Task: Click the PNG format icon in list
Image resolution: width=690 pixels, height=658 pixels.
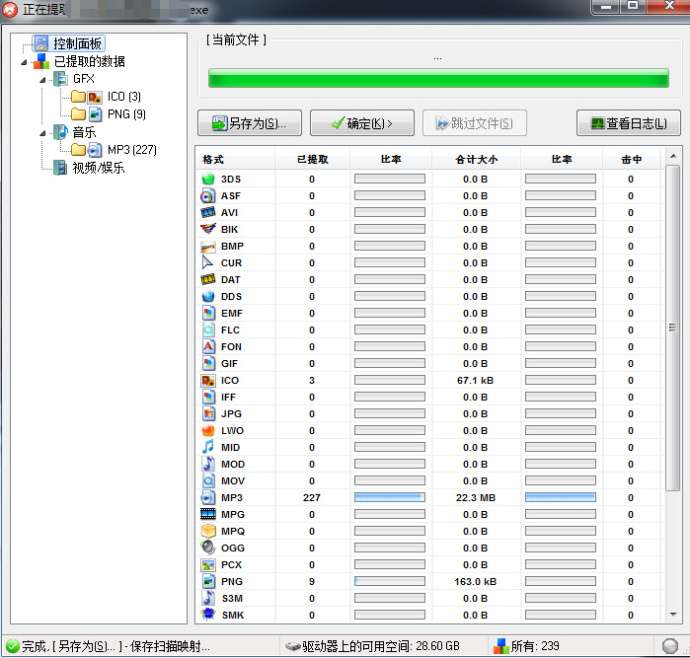Action: (208, 581)
